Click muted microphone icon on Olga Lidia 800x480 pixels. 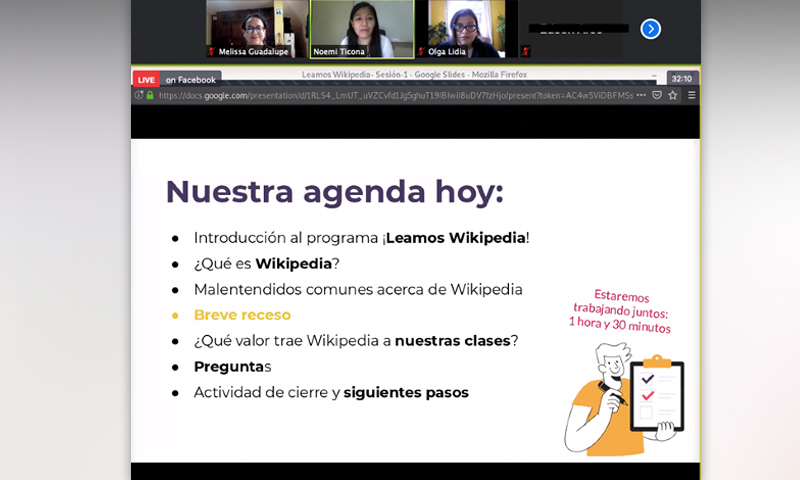coord(421,51)
